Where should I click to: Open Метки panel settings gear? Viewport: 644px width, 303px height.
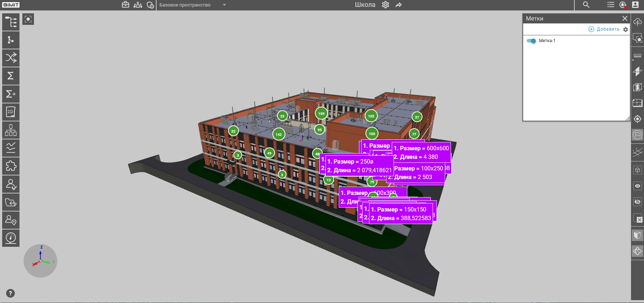coord(626,30)
